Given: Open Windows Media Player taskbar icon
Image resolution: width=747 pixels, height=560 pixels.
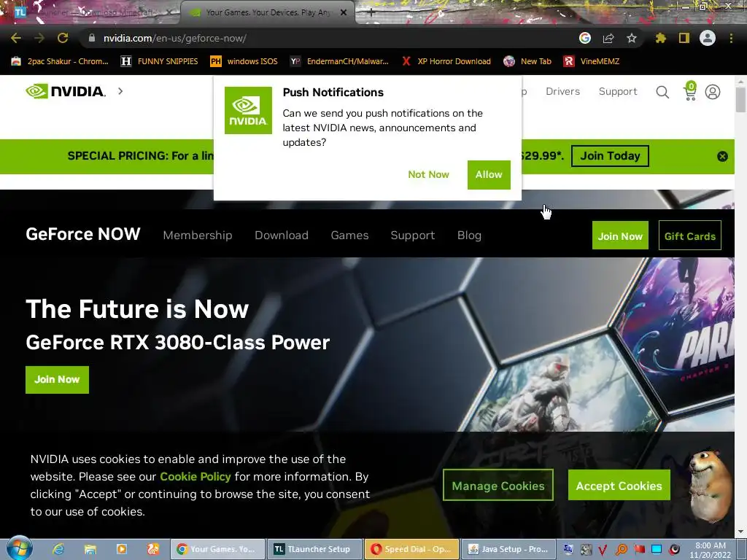Looking at the screenshot, I should point(122,549).
